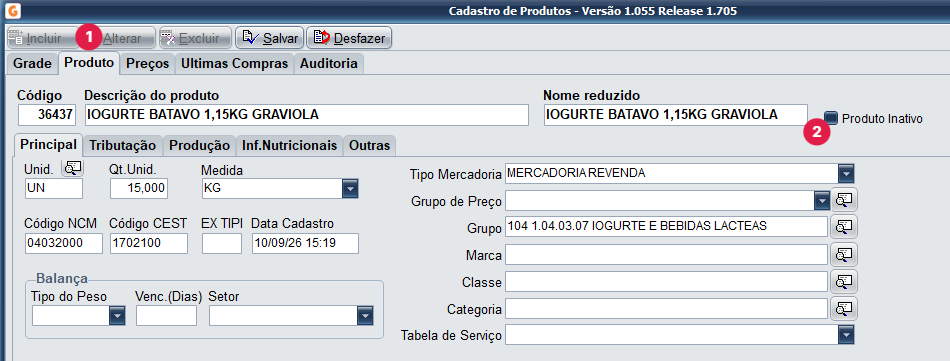Select the Produção sub-tab
Viewport: 950px width, 361px height.
point(199,145)
